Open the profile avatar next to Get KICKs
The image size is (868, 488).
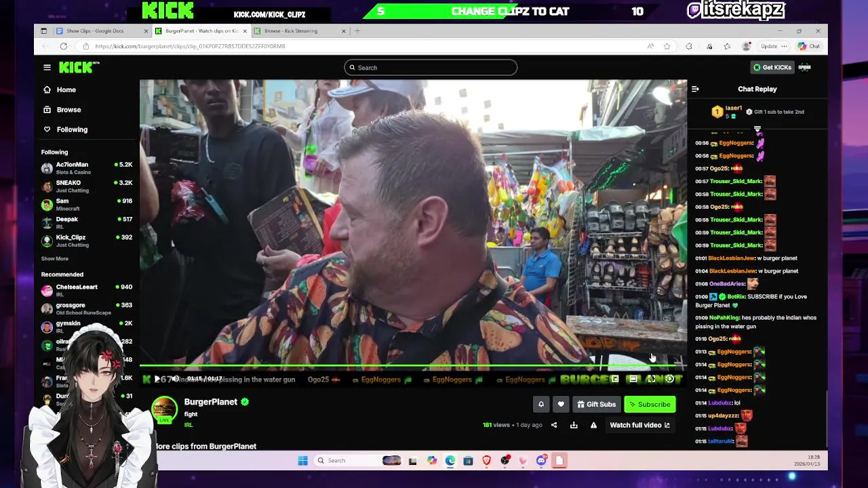(805, 67)
